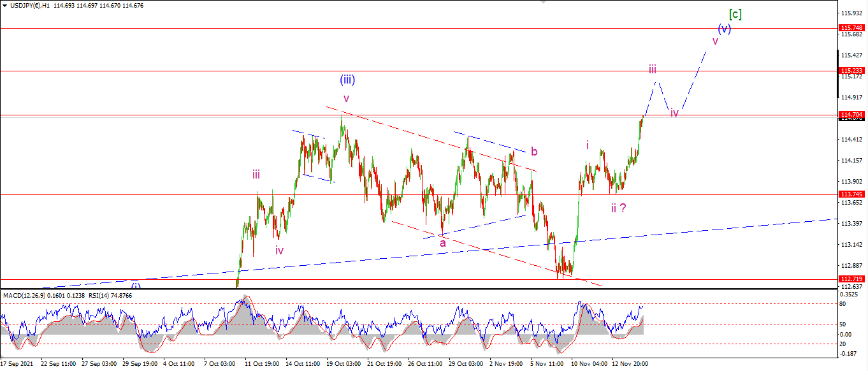This screenshot has height=371, width=868.
Task: Click the 19 Oct 03:00 time axis label
Action: click(344, 363)
